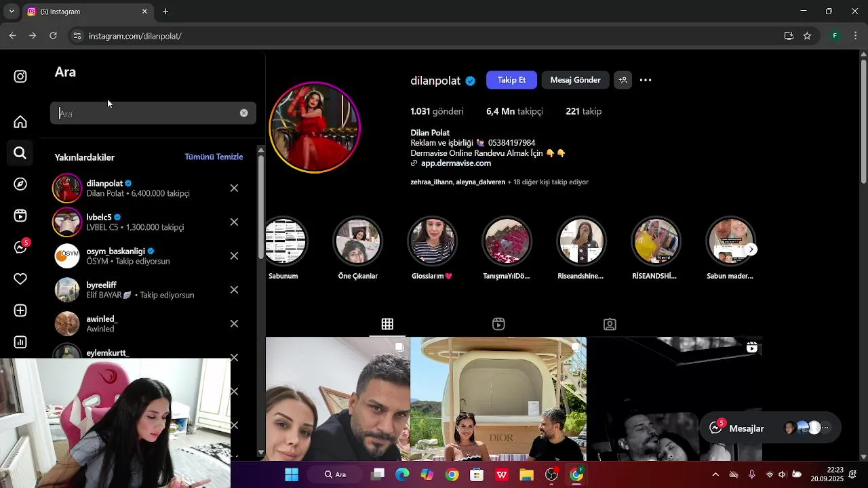
Task: Open the first selfie post thumbnail
Action: click(338, 399)
